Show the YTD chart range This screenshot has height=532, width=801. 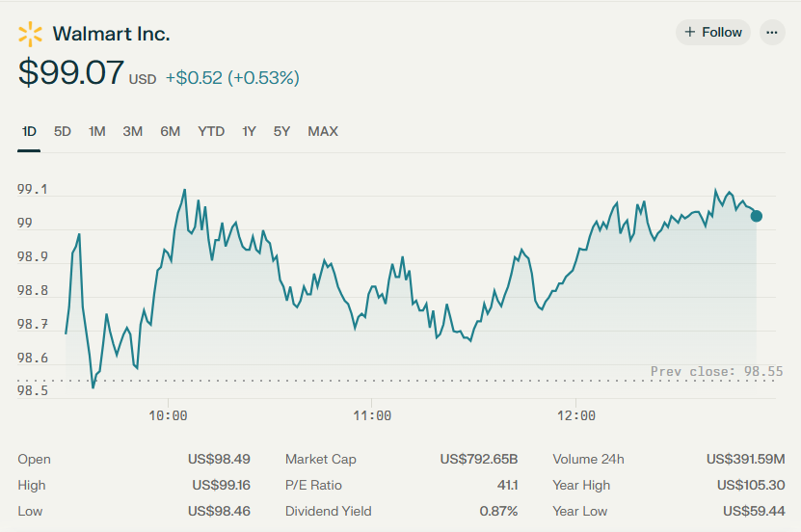211,132
